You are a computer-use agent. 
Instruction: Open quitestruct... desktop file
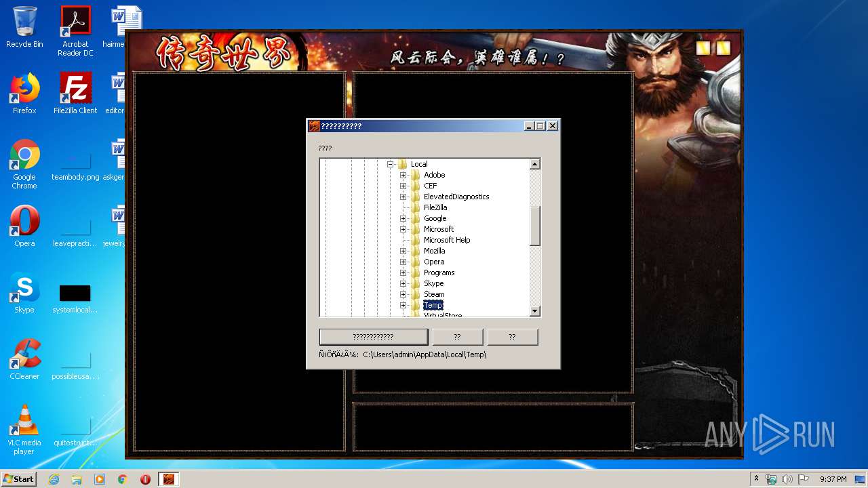(x=75, y=430)
